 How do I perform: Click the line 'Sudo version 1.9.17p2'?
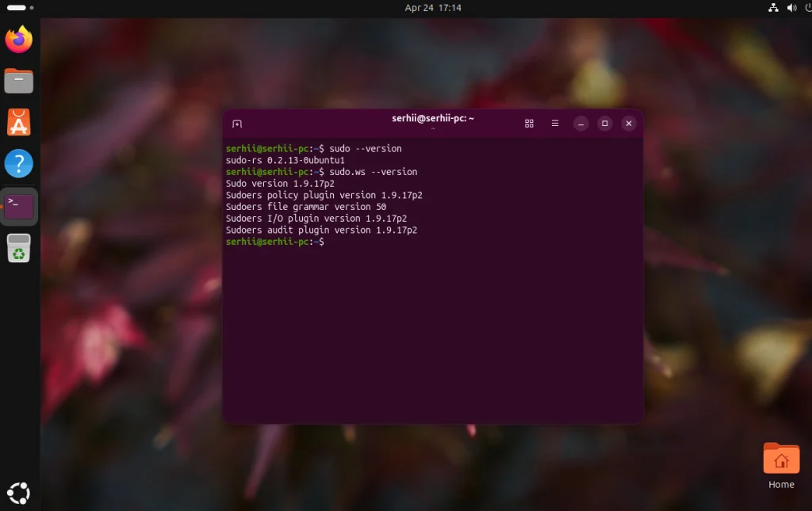pyautogui.click(x=280, y=184)
